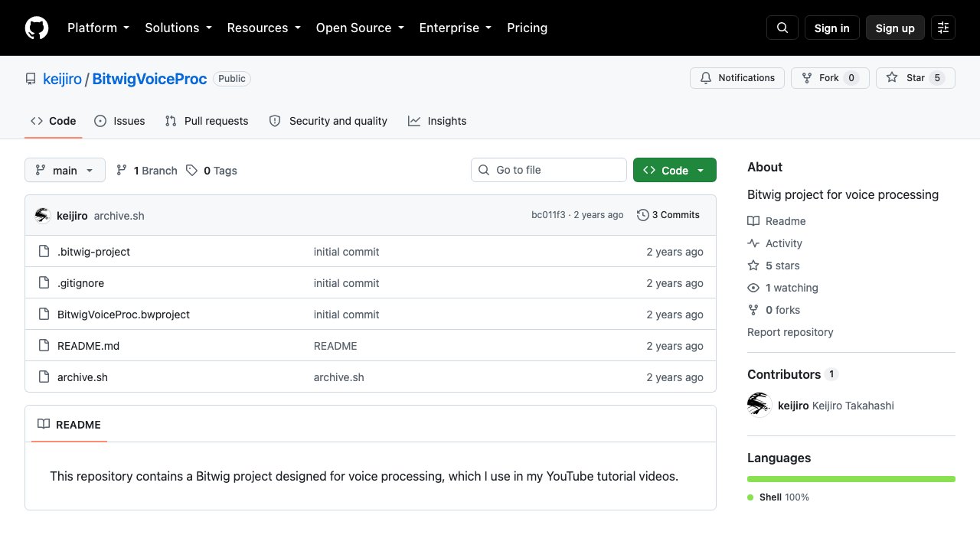The width and height of the screenshot is (980, 551).
Task: Click the keijiro avatar in commit row
Action: [43, 216]
